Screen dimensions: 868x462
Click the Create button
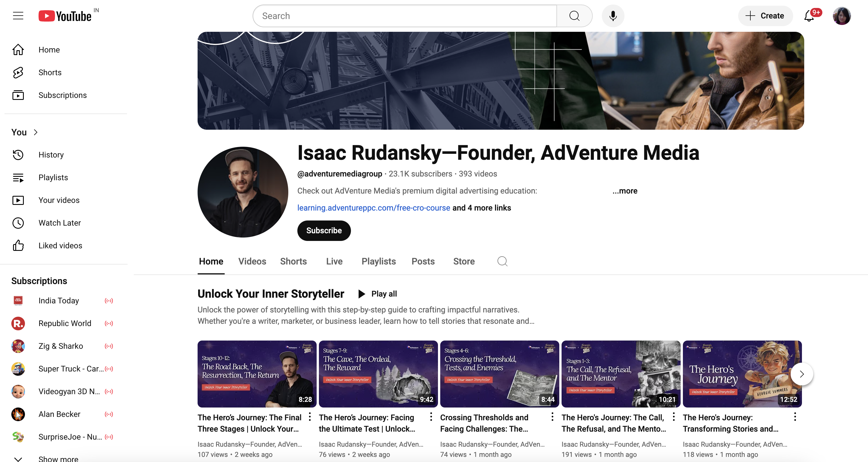765,16
